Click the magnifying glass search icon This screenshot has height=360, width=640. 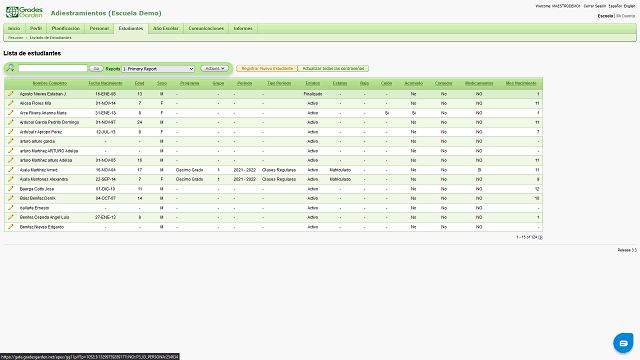[x=10, y=68]
